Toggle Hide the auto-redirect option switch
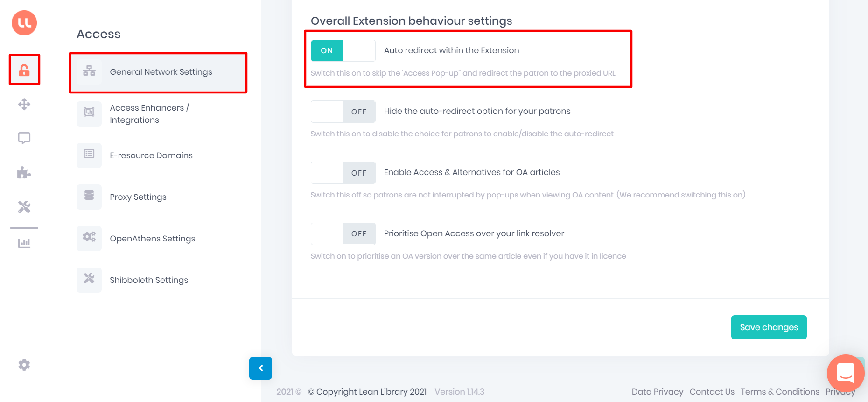This screenshot has height=402, width=868. (343, 112)
